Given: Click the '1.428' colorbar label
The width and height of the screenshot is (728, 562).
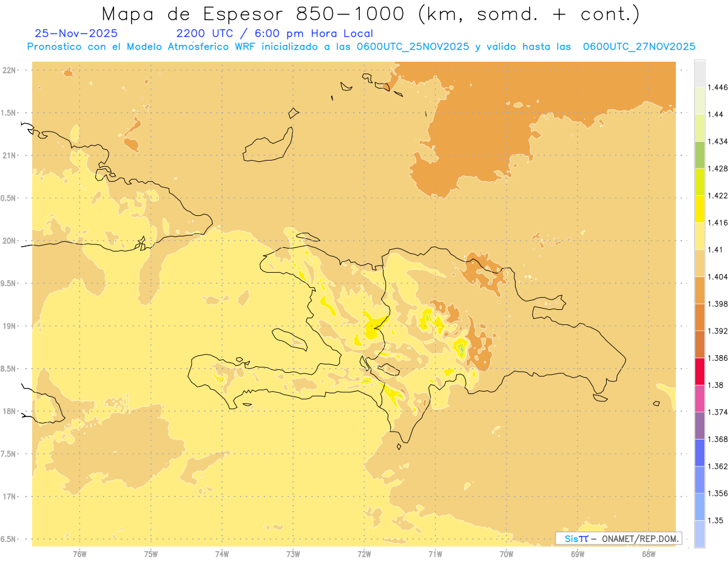Looking at the screenshot, I should coord(717,169).
